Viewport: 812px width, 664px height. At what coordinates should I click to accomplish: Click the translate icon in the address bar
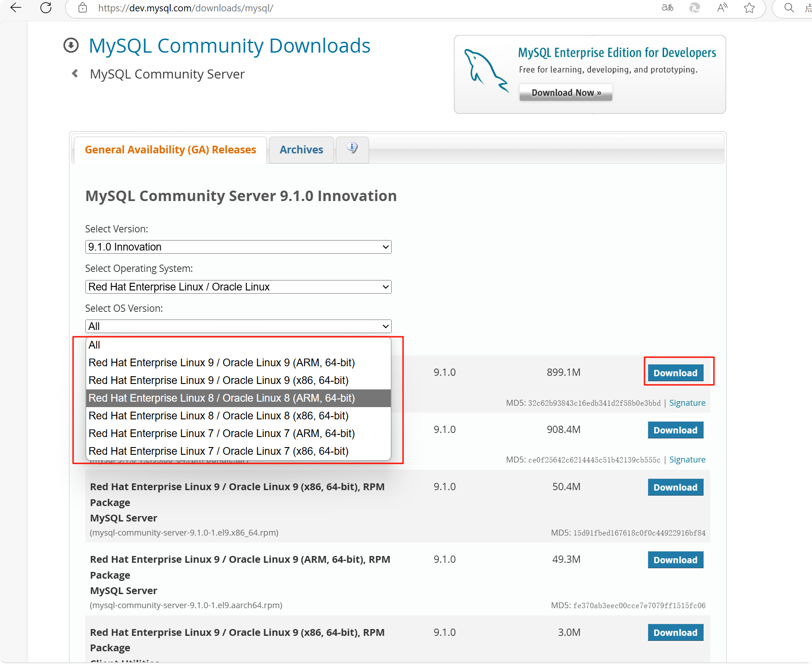coord(667,8)
